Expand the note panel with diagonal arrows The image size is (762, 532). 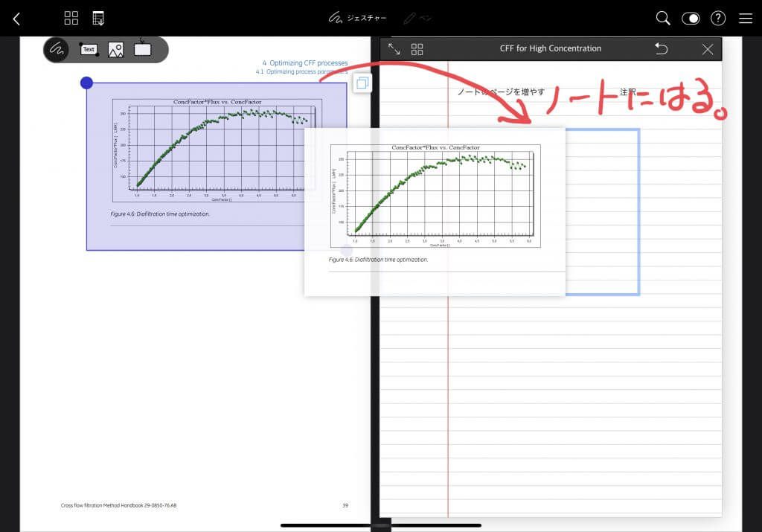[394, 48]
